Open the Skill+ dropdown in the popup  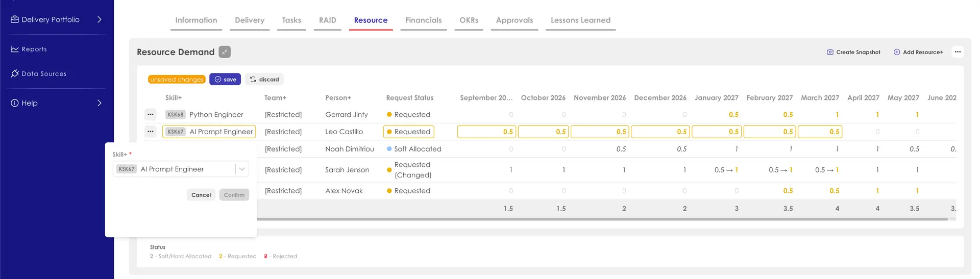pyautogui.click(x=181, y=169)
